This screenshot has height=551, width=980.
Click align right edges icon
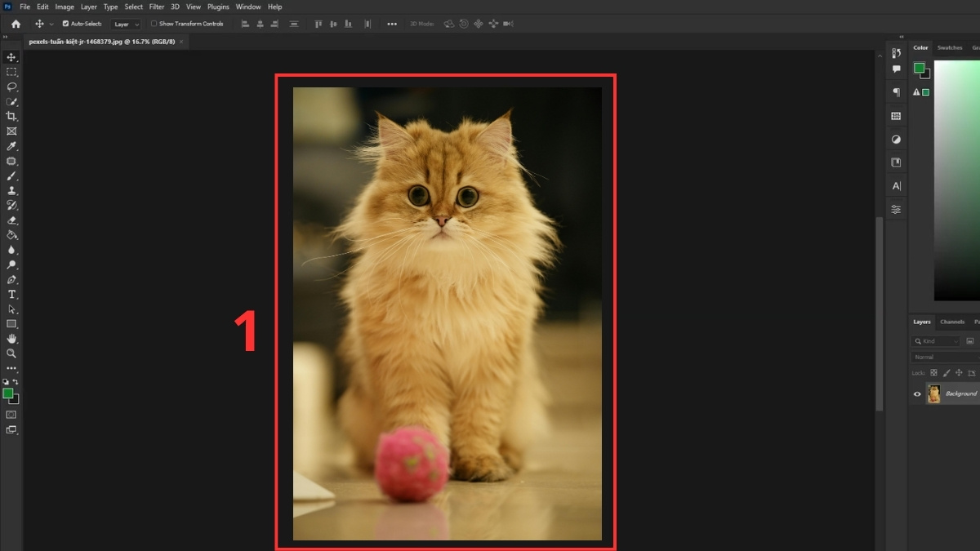[x=276, y=24]
